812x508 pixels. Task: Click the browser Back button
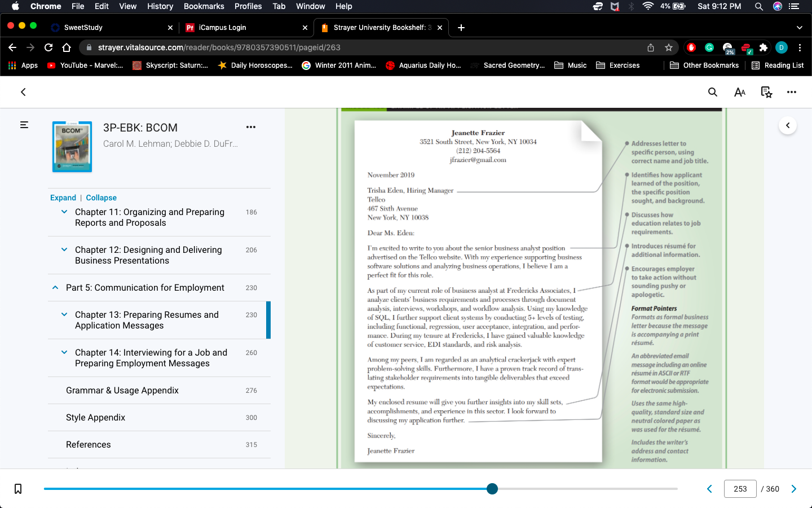tap(12, 47)
